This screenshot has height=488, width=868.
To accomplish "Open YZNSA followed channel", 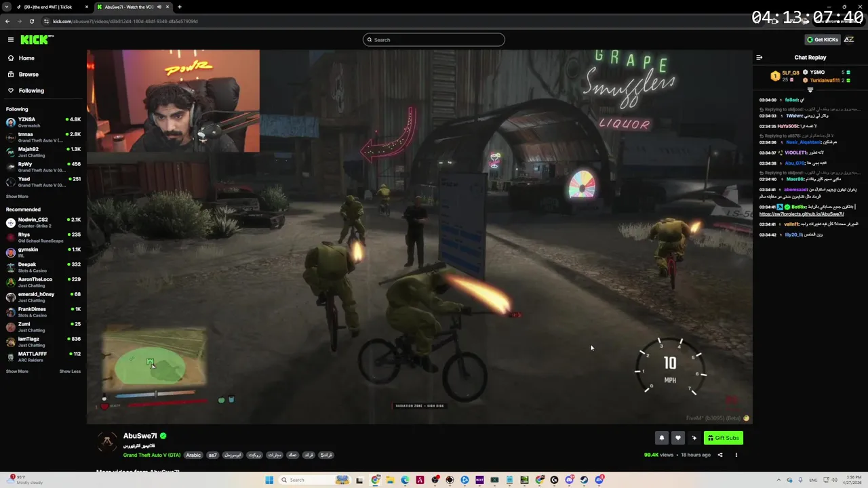I will tap(43, 122).
